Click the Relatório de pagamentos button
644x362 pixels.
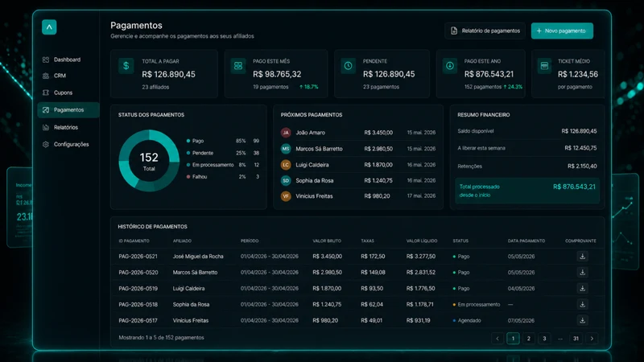coord(485,31)
